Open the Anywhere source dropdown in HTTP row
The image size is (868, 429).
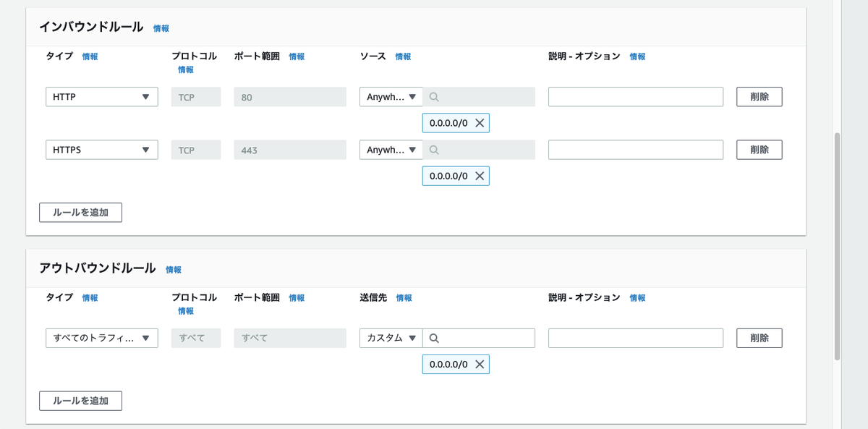pos(391,97)
